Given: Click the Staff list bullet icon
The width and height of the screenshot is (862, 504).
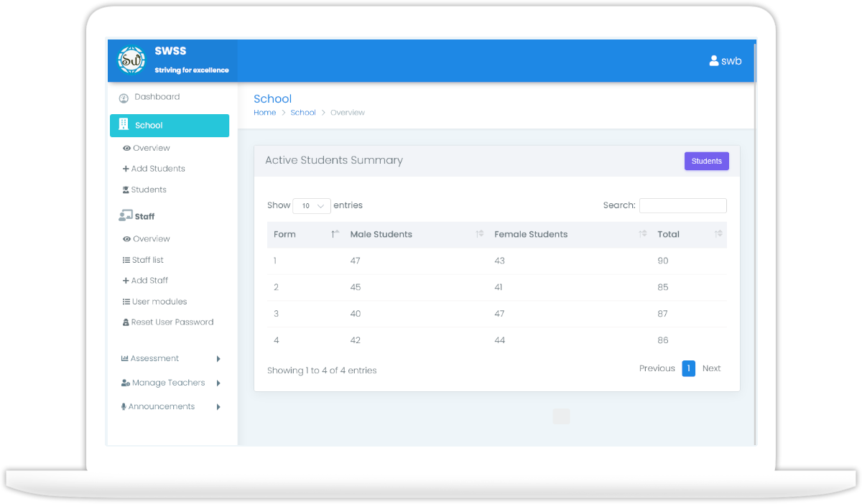Looking at the screenshot, I should pyautogui.click(x=126, y=260).
